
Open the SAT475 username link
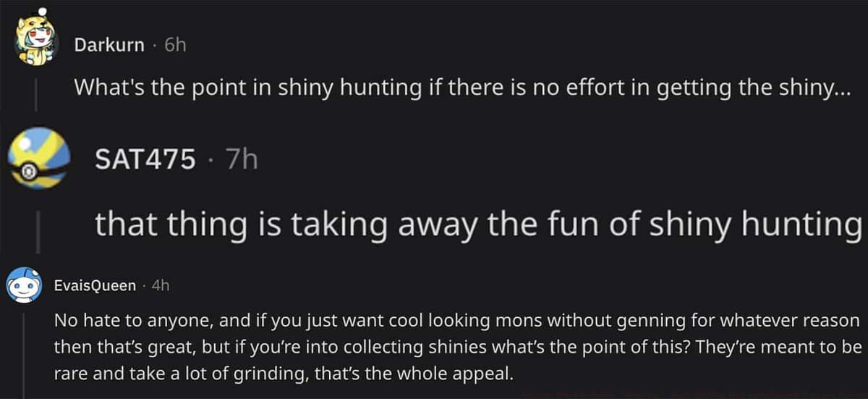point(145,159)
